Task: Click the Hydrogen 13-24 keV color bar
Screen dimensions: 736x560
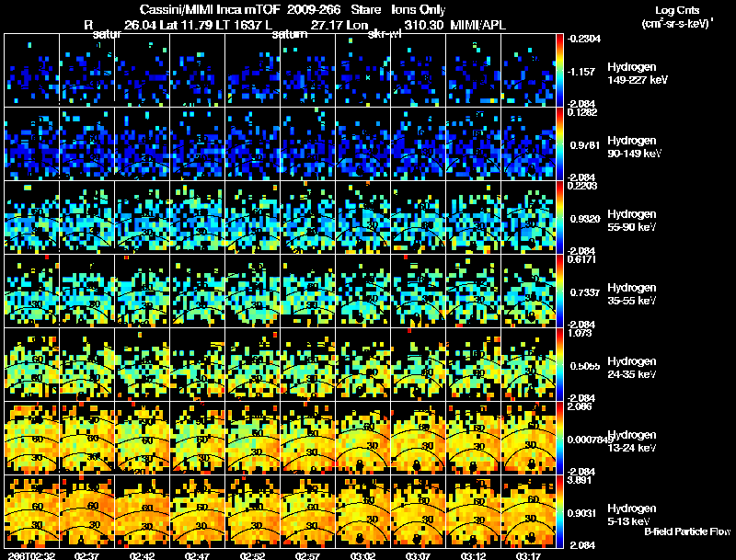Action: point(559,439)
